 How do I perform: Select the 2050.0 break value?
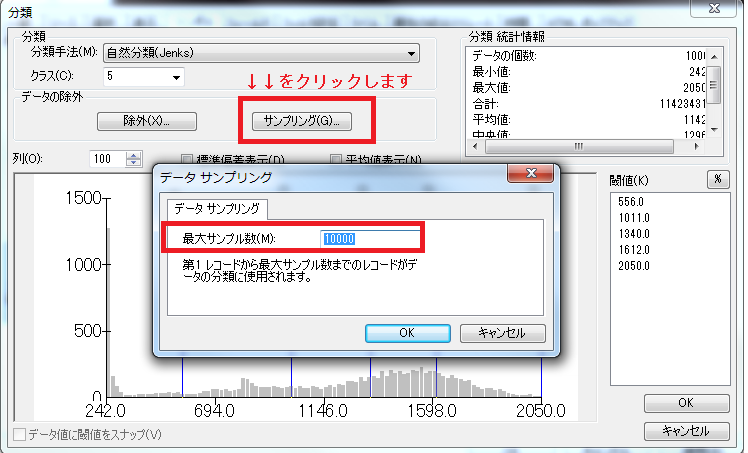(634, 266)
